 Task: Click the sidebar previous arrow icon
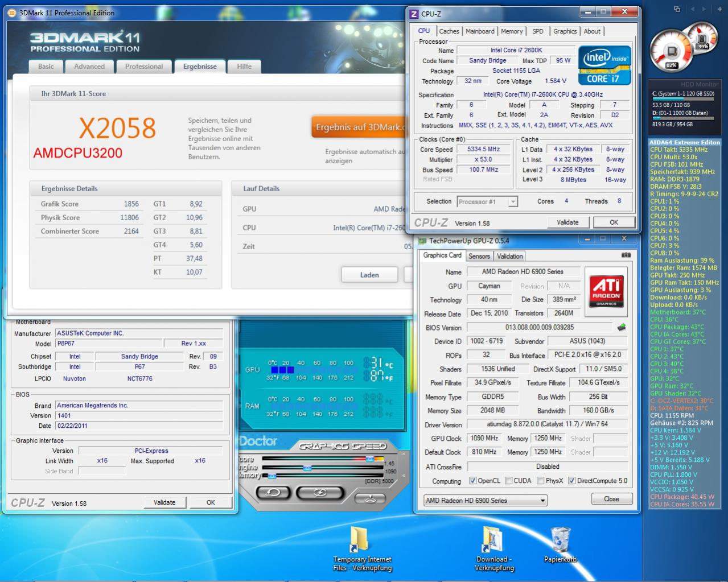pos(693,9)
